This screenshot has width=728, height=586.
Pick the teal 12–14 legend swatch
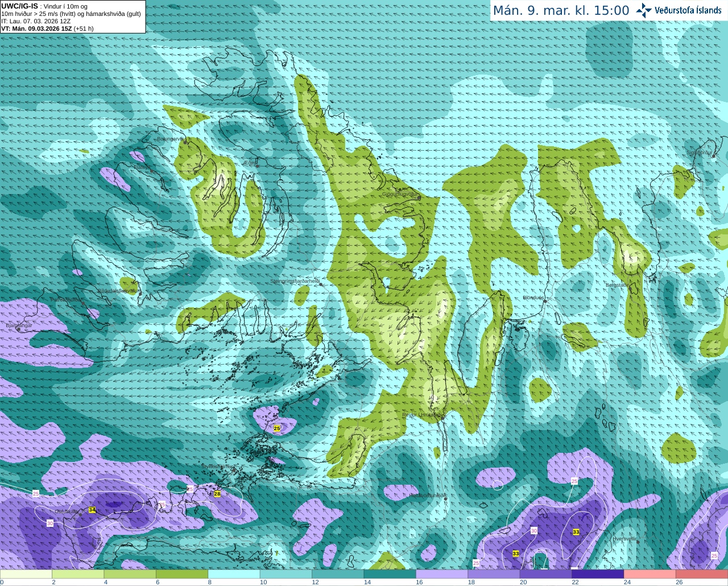point(338,574)
